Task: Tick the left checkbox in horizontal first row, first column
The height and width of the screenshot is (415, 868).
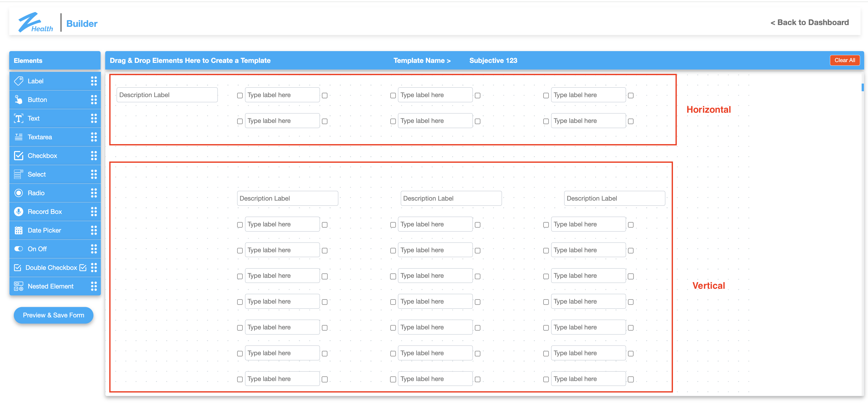Action: coord(239,96)
